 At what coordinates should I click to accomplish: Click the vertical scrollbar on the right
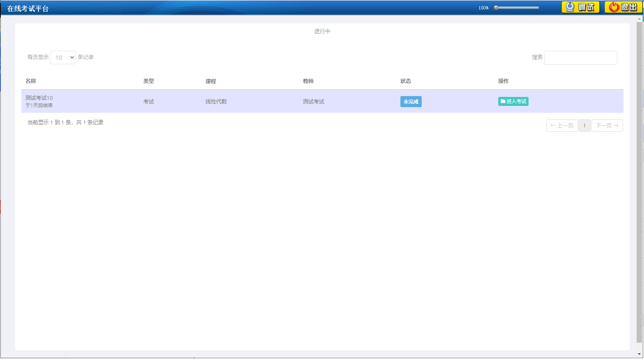pyautogui.click(x=639, y=182)
